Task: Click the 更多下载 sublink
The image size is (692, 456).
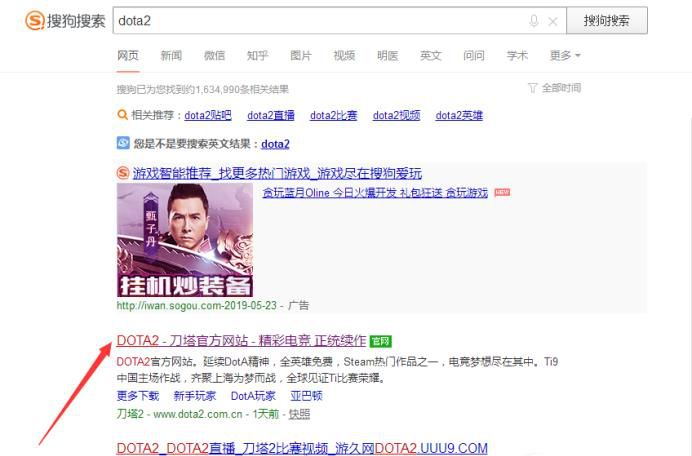Action: [x=138, y=396]
